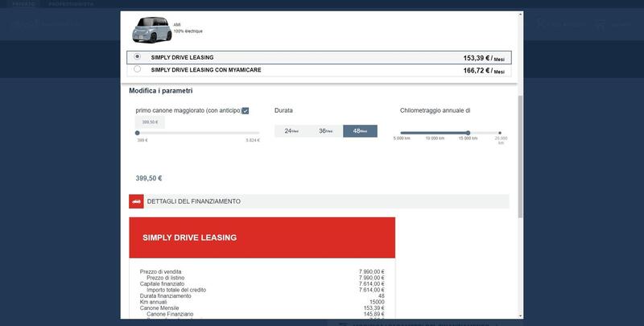Click the Importo totale del credito label
644x326 pixels.
pyautogui.click(x=176, y=290)
